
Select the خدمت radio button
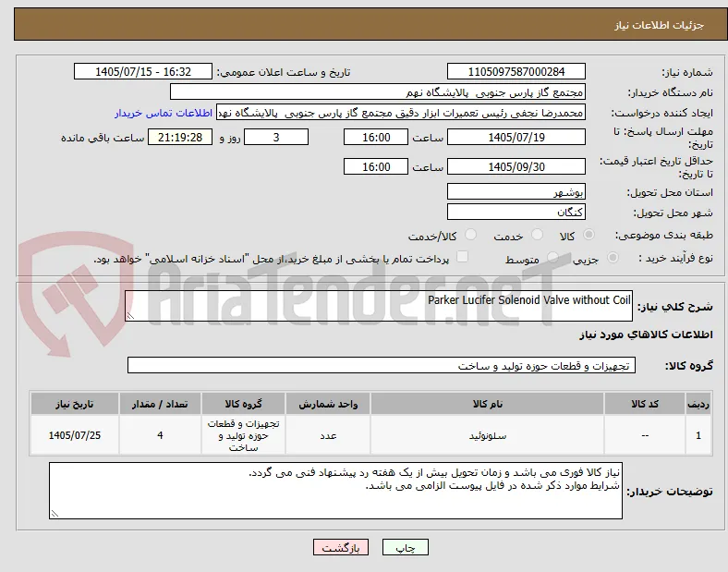tap(537, 235)
